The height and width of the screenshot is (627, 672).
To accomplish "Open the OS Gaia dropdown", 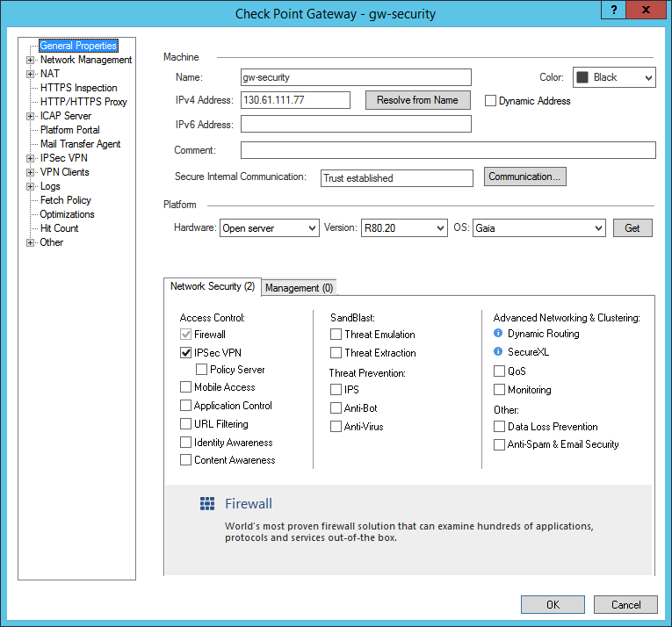I will click(539, 228).
